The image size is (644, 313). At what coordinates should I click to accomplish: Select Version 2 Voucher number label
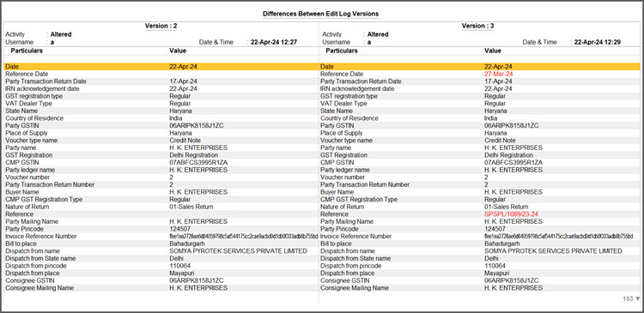[x=27, y=178]
